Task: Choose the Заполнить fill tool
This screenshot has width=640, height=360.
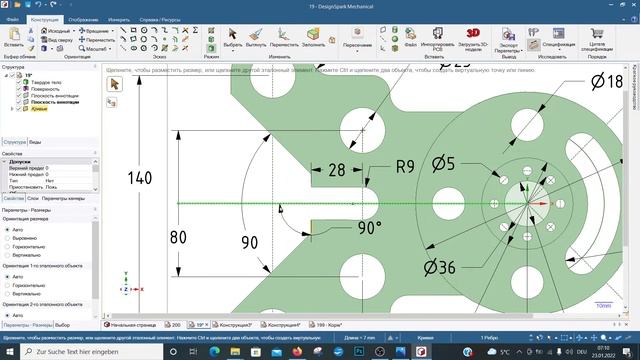Action: (x=313, y=33)
